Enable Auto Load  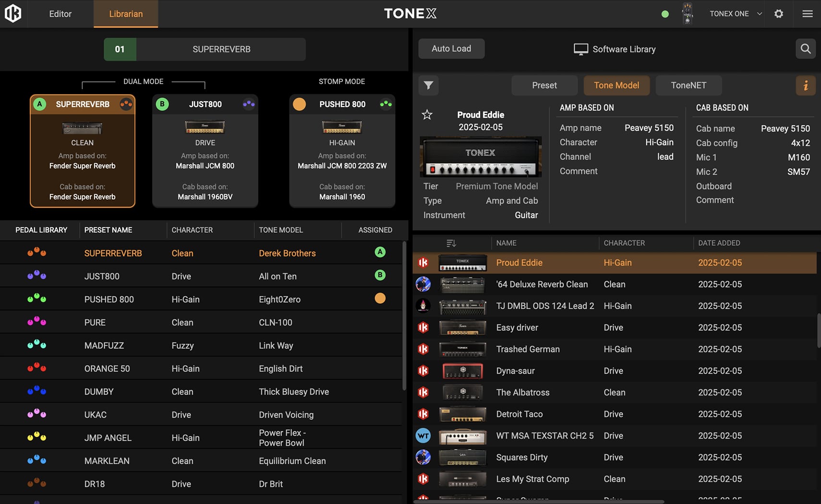click(451, 48)
